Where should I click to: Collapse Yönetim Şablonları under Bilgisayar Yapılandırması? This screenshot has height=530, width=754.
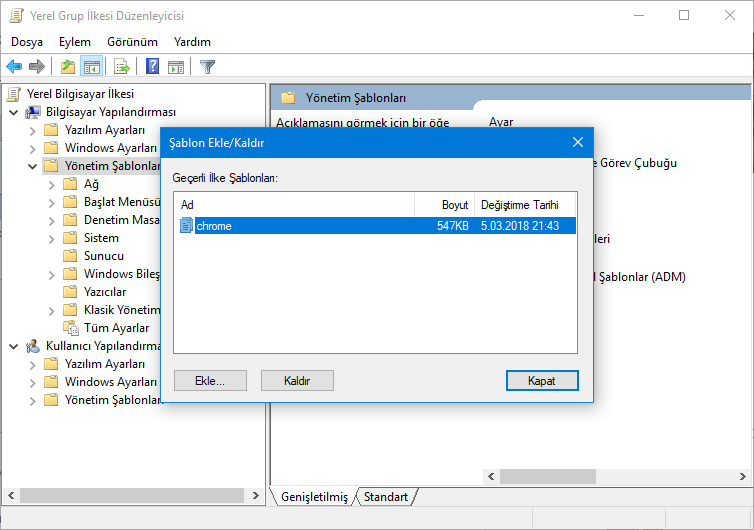(32, 166)
